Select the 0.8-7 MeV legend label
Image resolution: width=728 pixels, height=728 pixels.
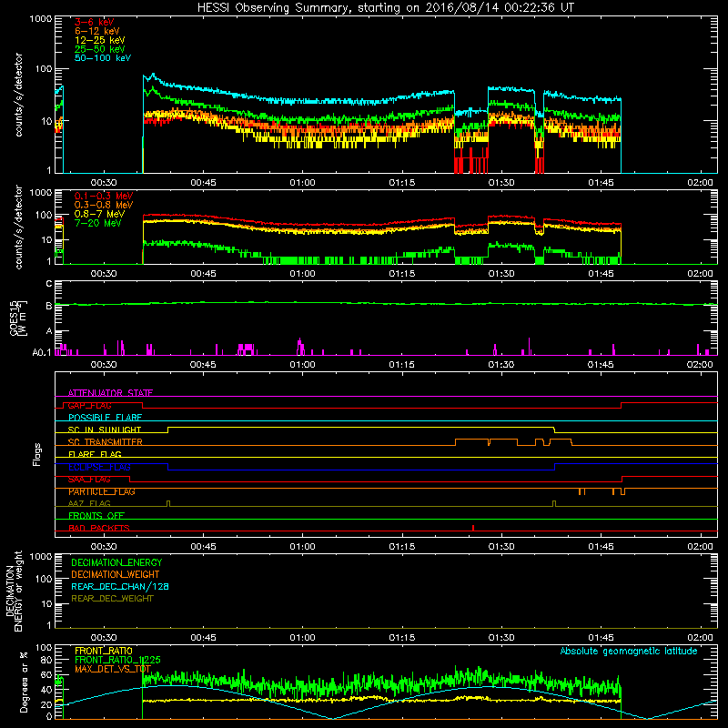[99, 214]
